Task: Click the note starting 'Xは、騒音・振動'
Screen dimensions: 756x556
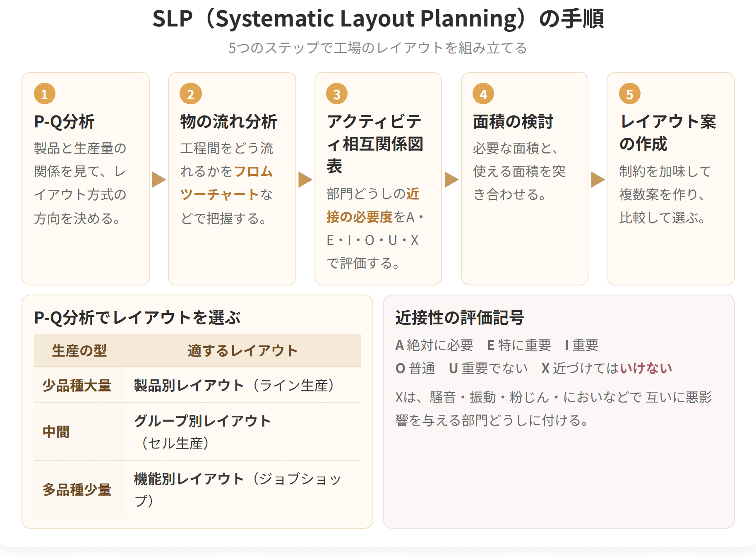Action: 554,409
